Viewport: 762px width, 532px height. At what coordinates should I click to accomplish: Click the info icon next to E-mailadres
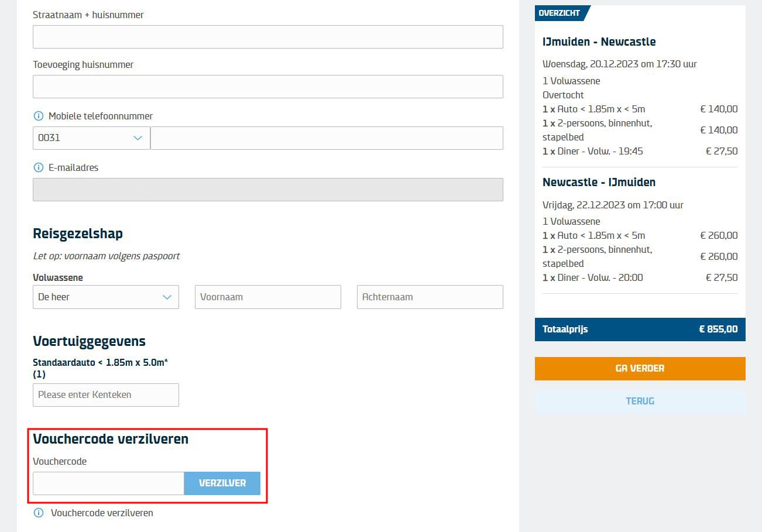click(39, 167)
